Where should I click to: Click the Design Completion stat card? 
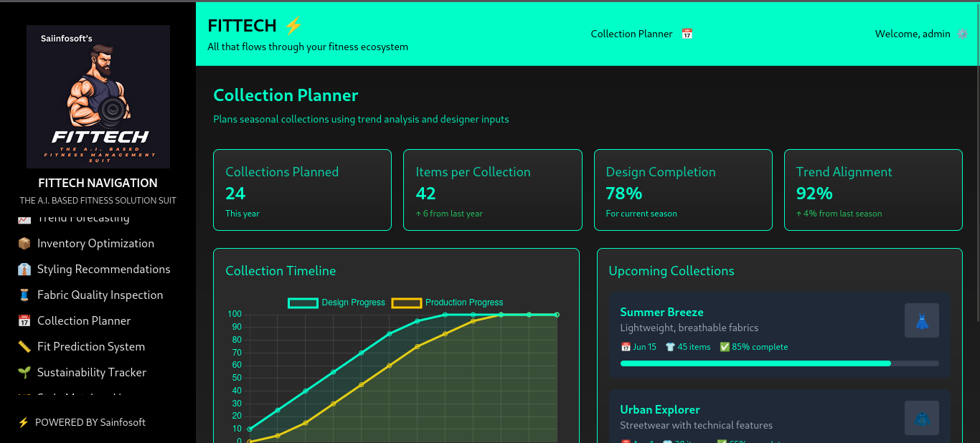coord(682,190)
